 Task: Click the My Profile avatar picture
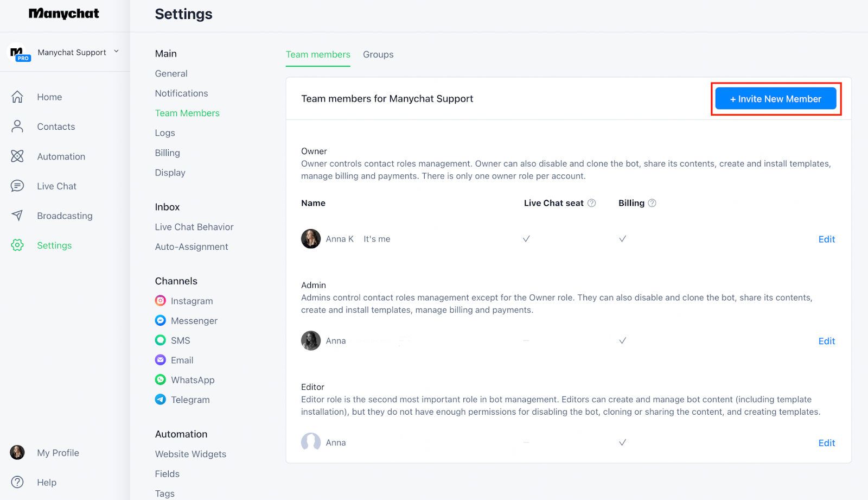17,452
